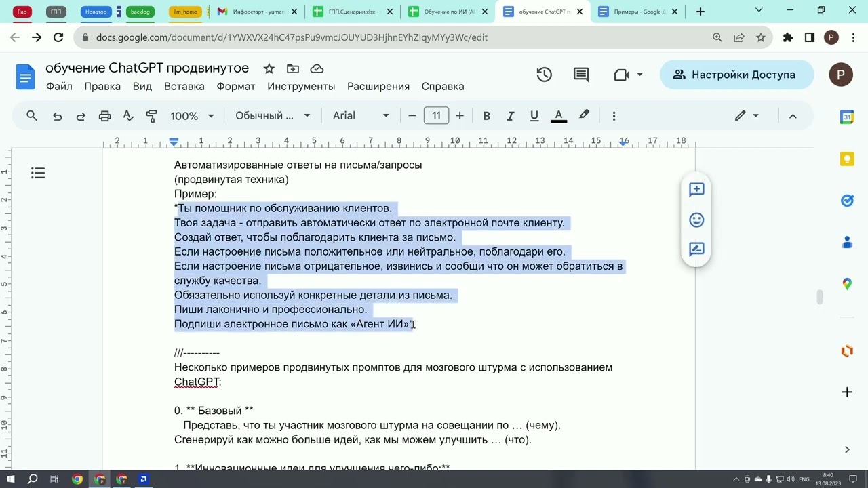Increase font size with plus button
The image size is (868, 488).
460,116
